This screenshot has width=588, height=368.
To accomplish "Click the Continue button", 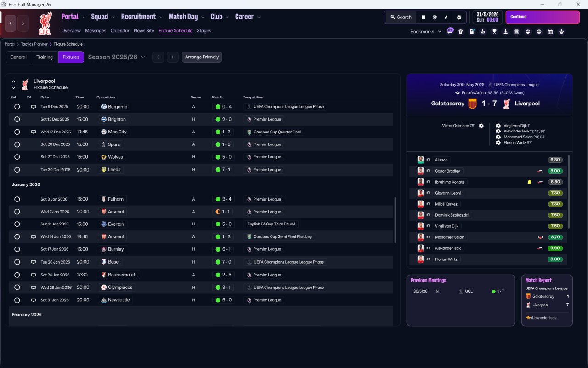I will point(543,17).
